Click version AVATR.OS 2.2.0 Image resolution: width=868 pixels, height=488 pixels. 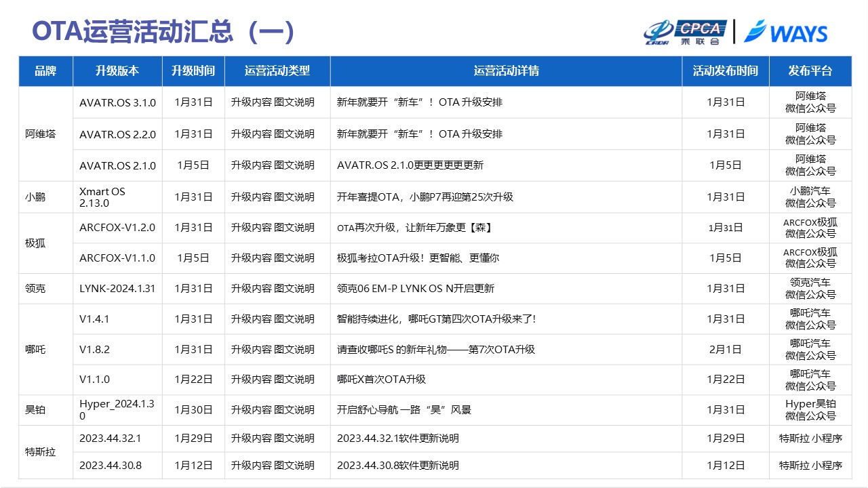pos(117,134)
